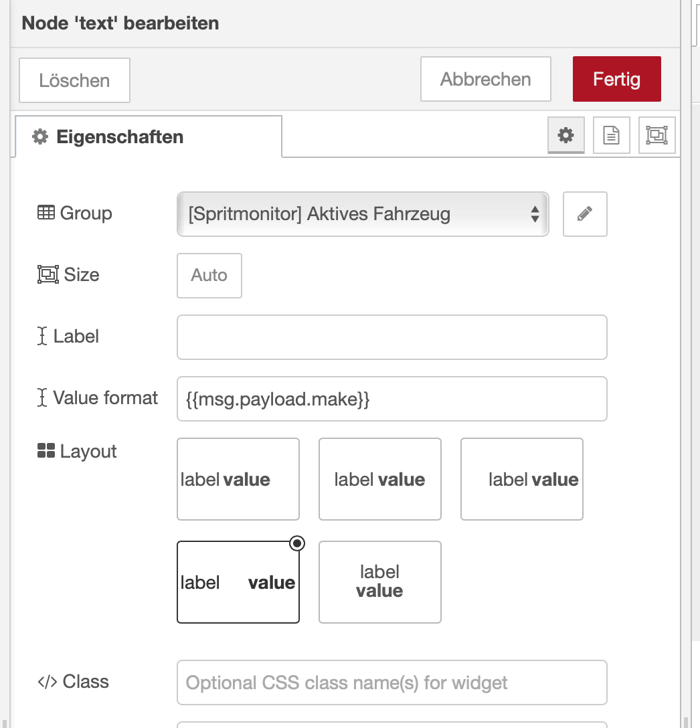700x728 pixels.
Task: Click the Class code brackets icon
Action: click(x=47, y=682)
